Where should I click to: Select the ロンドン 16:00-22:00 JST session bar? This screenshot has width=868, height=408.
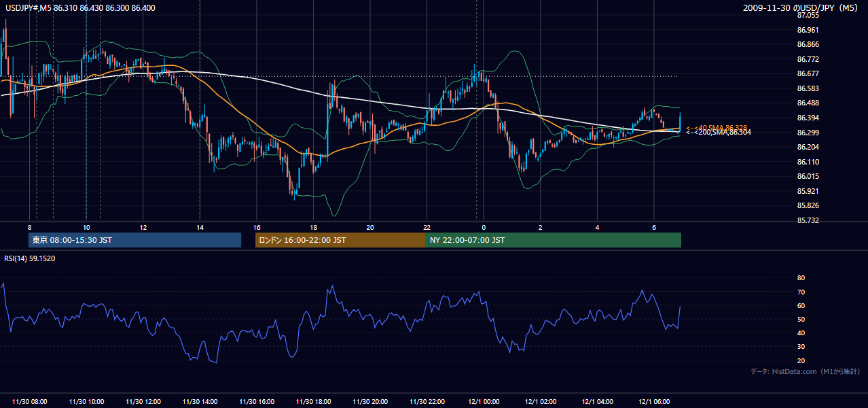[340, 240]
